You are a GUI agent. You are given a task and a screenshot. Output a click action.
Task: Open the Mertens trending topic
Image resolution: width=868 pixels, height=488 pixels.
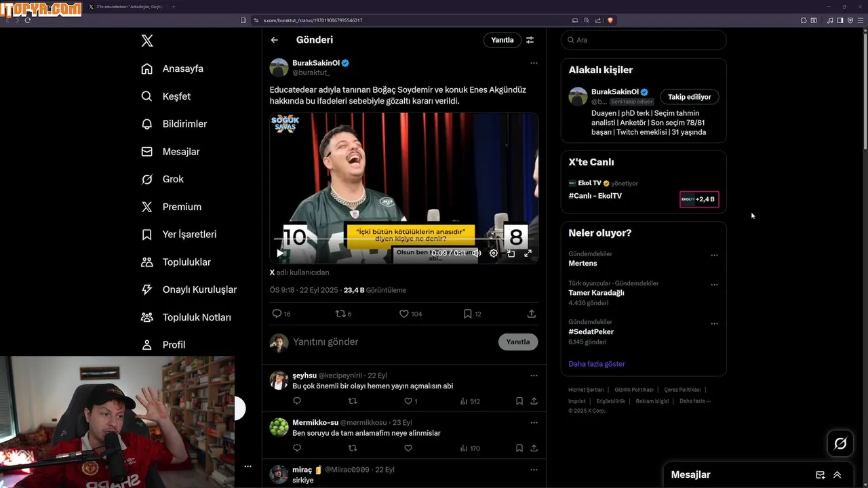[583, 263]
